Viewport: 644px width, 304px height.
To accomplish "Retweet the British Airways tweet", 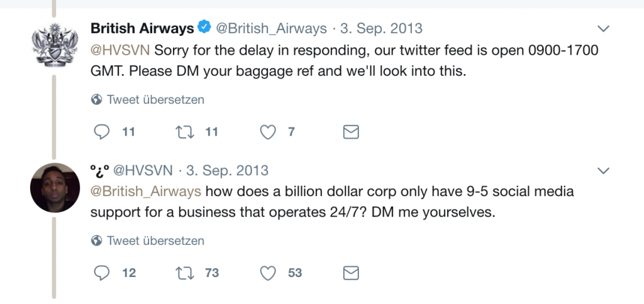I will point(186,132).
